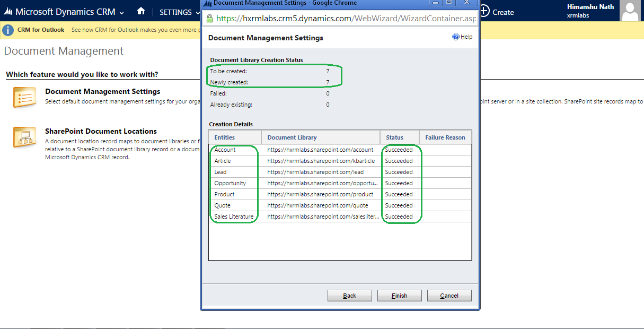Click the Create button in the top bar

click(x=497, y=12)
